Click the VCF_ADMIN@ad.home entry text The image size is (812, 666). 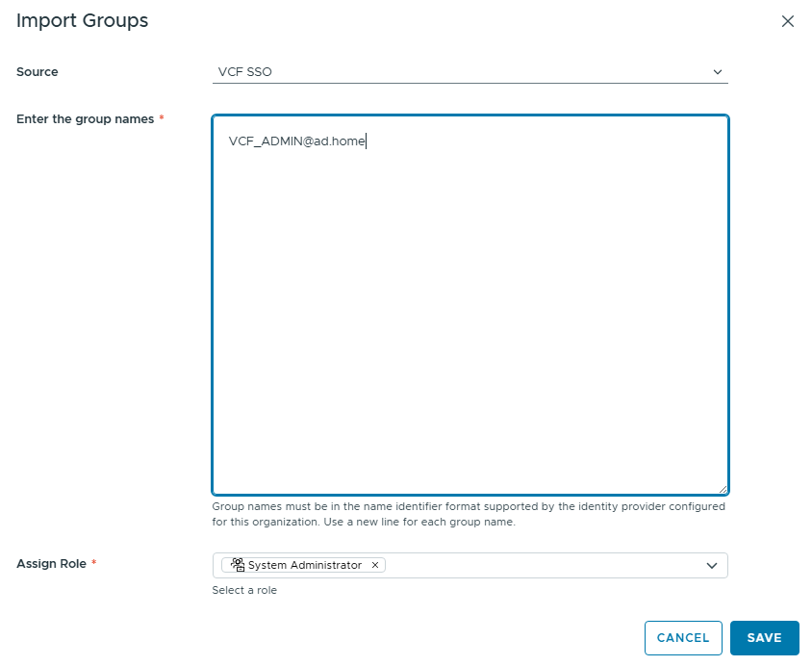(296, 141)
